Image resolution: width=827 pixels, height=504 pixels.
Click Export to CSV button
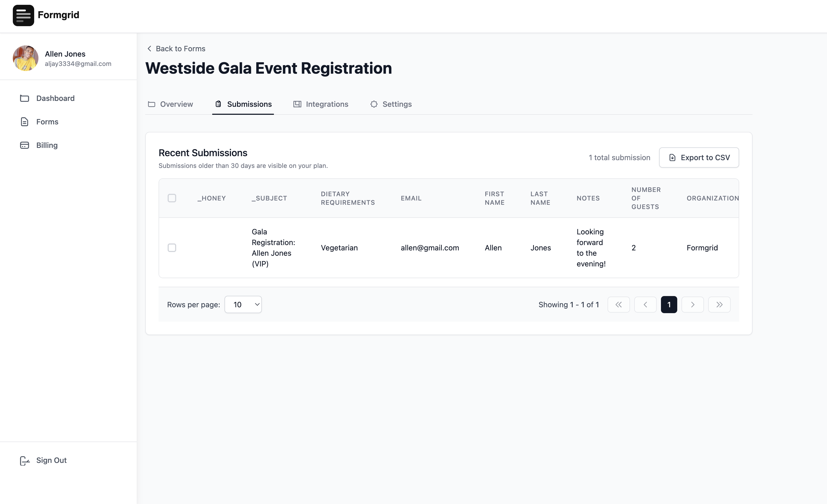point(699,158)
